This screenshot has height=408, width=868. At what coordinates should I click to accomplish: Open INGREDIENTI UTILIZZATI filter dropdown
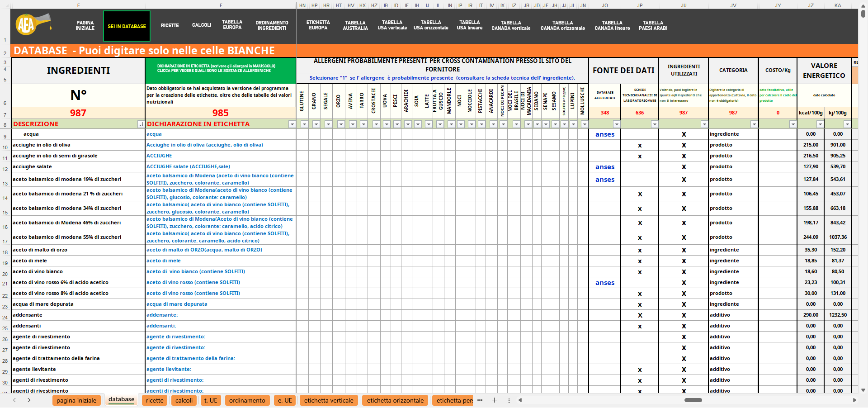click(704, 124)
